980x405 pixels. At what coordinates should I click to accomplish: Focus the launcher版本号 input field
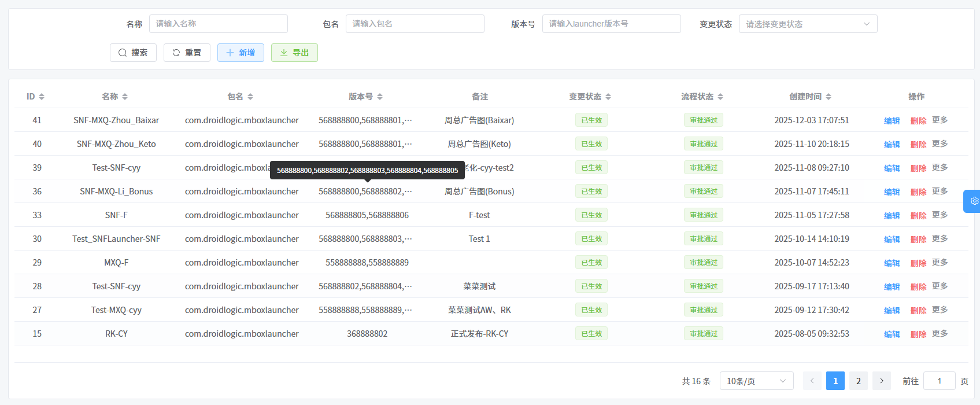tap(612, 24)
